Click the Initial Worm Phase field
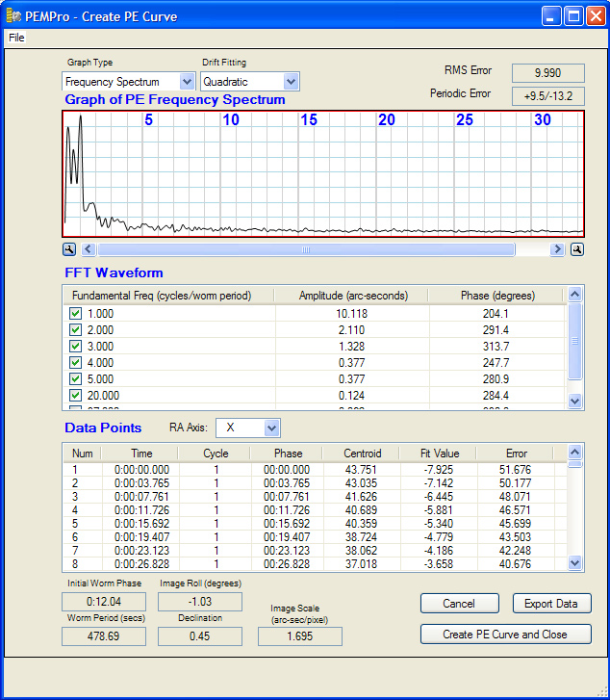 [x=104, y=602]
